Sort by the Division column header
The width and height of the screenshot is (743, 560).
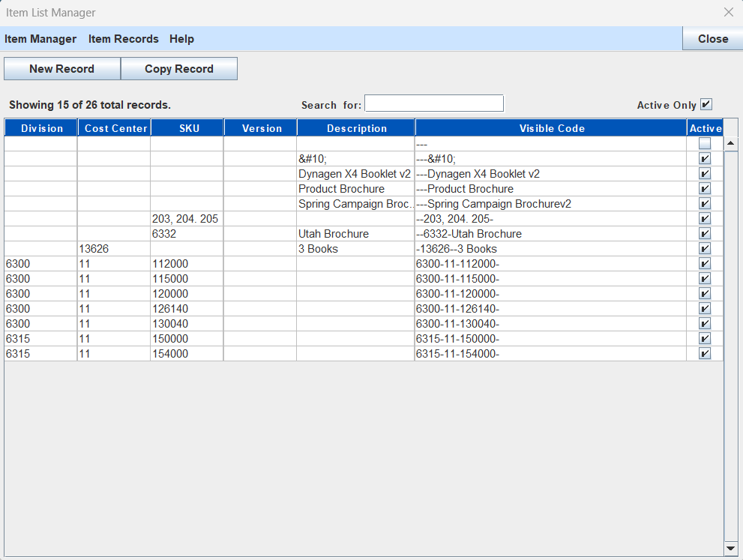tap(42, 128)
